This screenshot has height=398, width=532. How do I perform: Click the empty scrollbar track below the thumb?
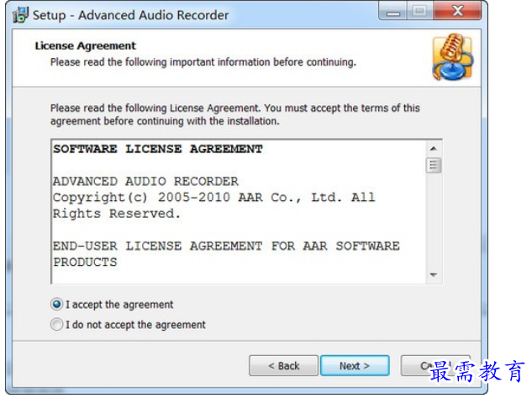pos(434,220)
